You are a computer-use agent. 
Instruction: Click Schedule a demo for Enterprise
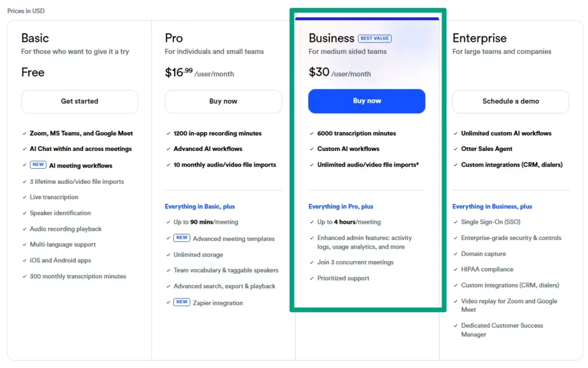510,102
